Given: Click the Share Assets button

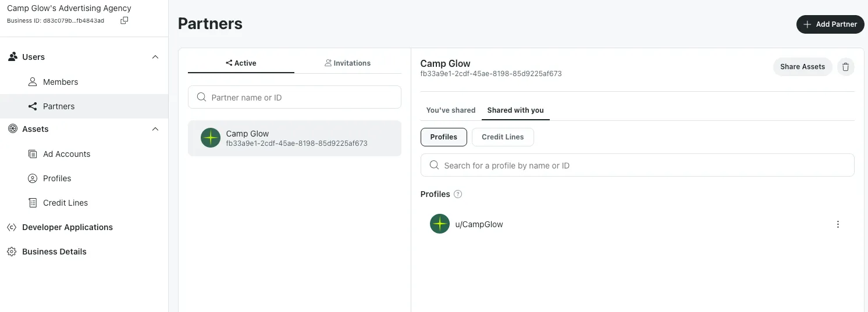Looking at the screenshot, I should 802,67.
